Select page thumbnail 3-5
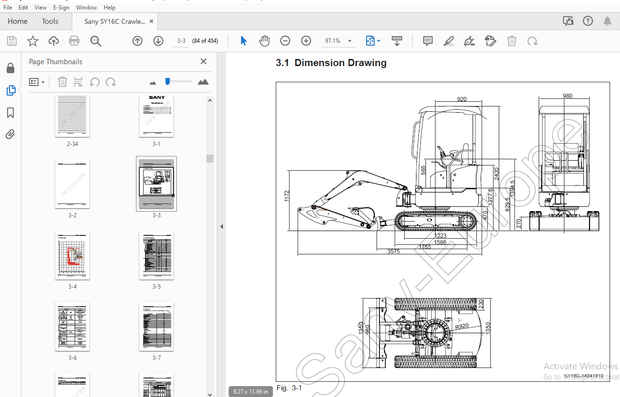The height and width of the screenshot is (397, 620). 157,255
